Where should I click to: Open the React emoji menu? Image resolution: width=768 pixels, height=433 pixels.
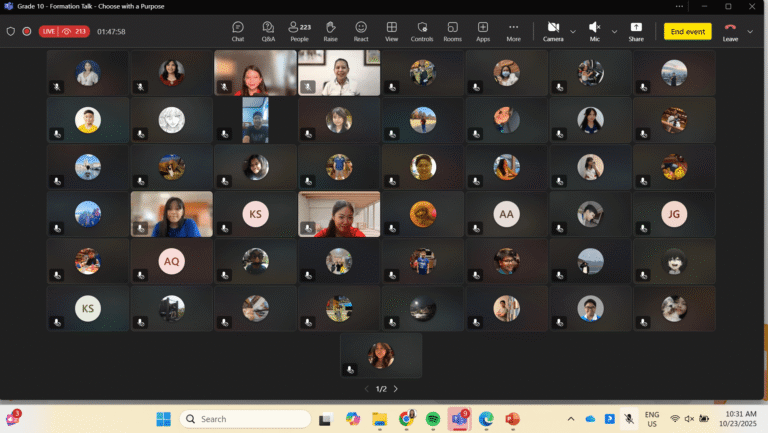coord(361,32)
